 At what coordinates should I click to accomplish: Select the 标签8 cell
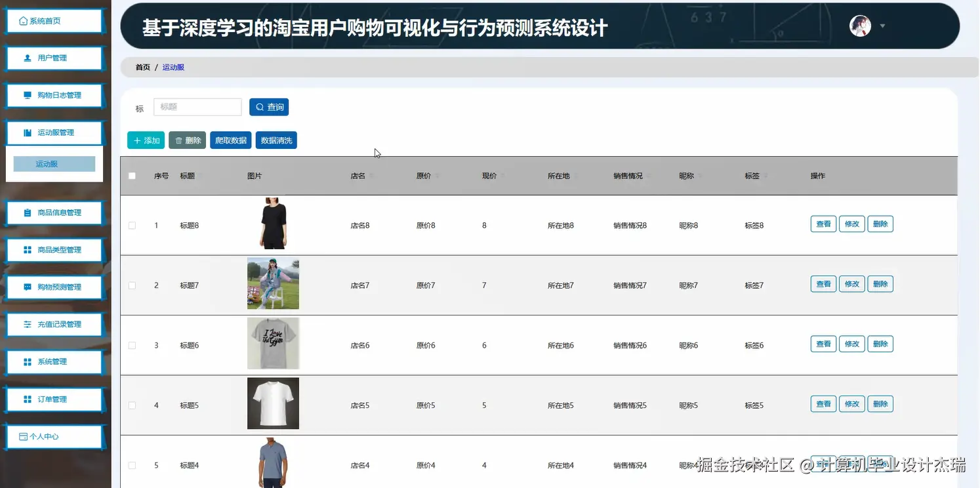754,226
